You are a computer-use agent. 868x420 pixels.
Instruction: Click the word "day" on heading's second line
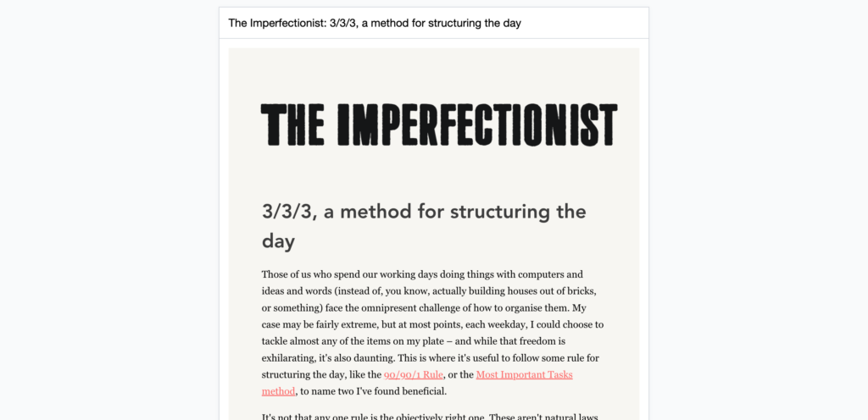(x=278, y=241)
